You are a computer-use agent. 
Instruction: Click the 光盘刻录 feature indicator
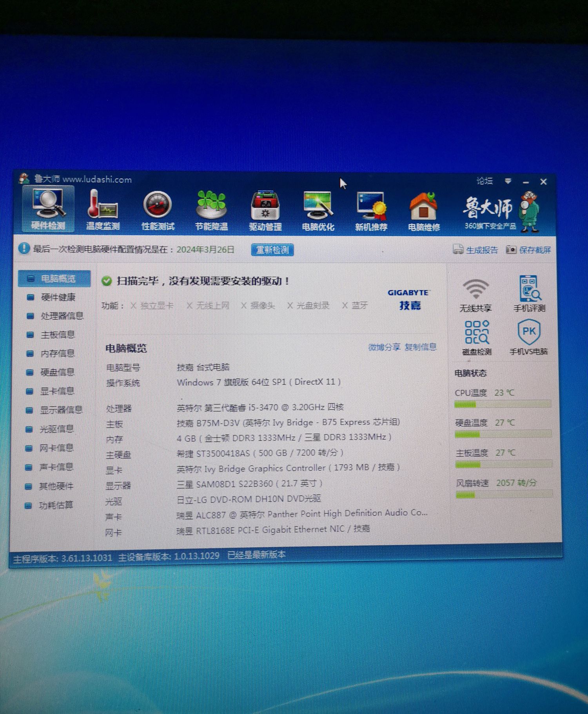[x=308, y=306]
